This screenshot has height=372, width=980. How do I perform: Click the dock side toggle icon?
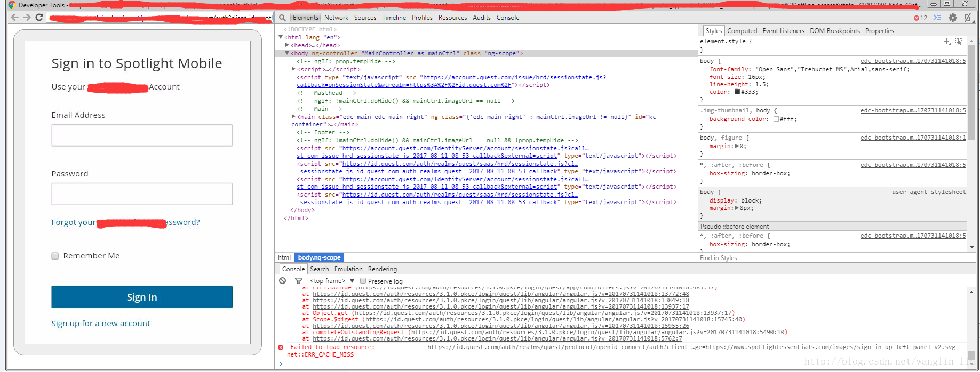click(968, 18)
